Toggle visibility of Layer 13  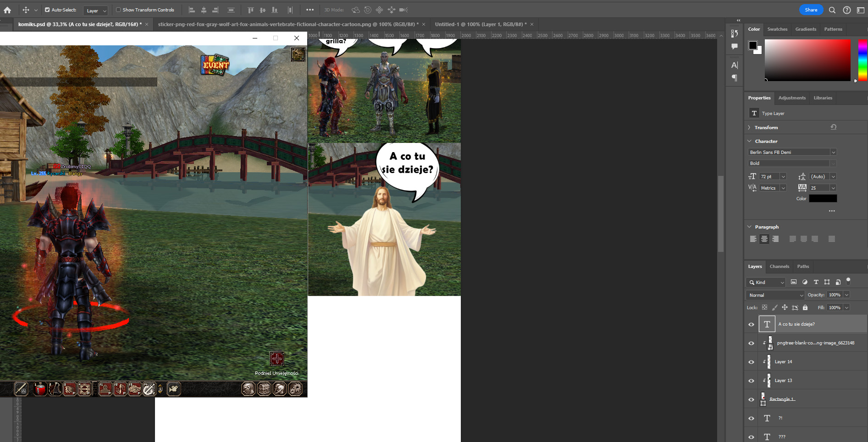(751, 381)
